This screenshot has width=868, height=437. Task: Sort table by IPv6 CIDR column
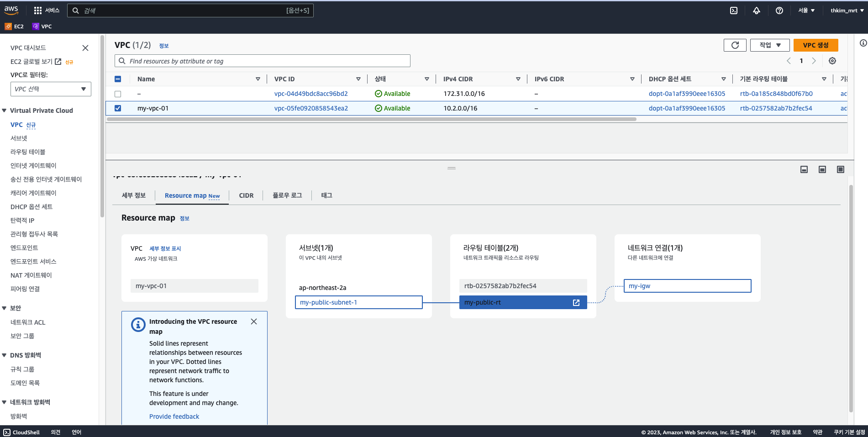[x=632, y=79]
